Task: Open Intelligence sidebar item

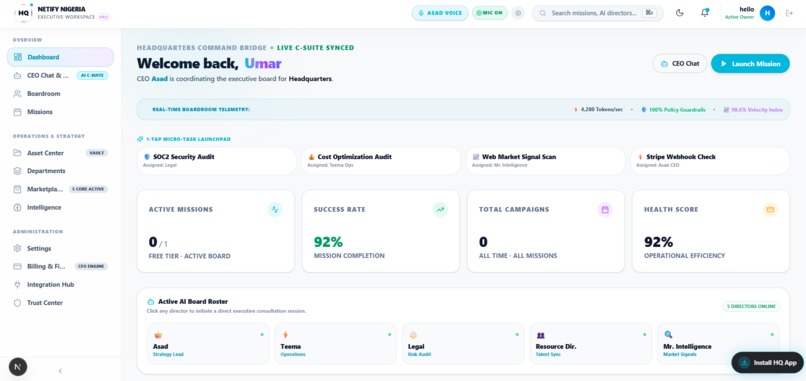Action: (60, 207)
